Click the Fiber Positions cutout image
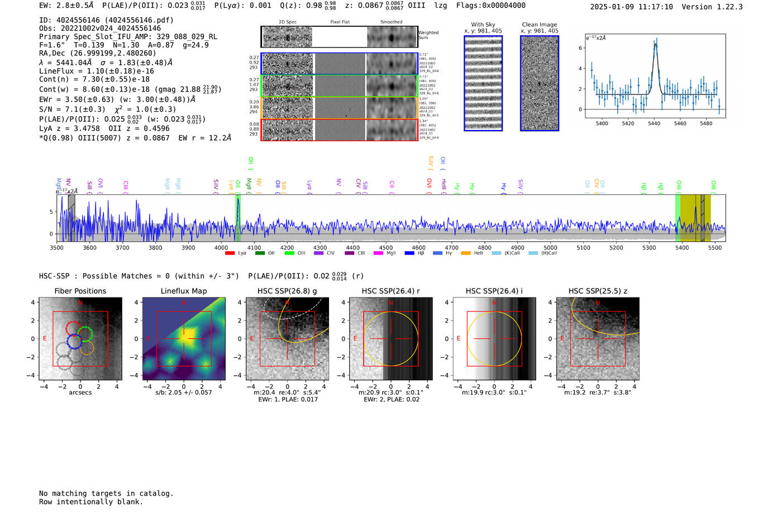This screenshot has width=782, height=532. 80,339
